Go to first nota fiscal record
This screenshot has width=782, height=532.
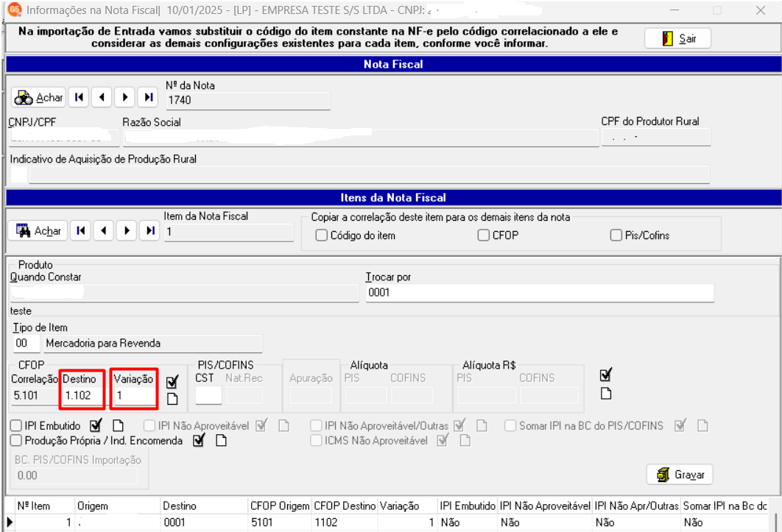pos(79,97)
